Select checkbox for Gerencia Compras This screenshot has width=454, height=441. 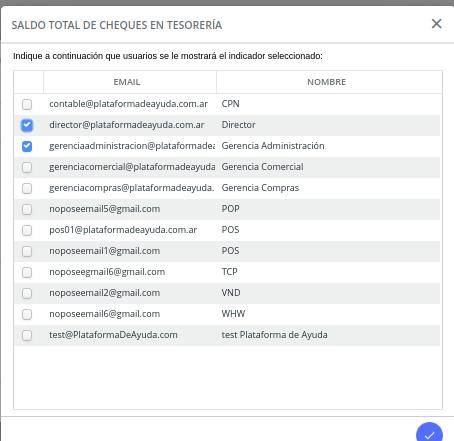[x=27, y=188]
